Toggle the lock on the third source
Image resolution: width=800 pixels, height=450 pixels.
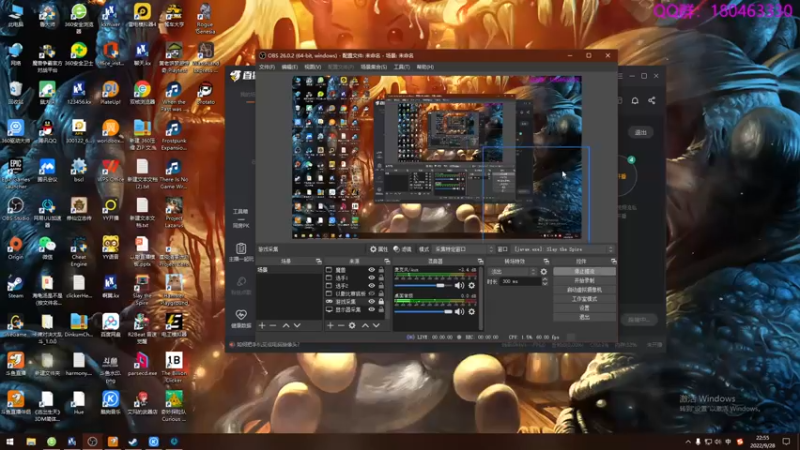coord(381,286)
